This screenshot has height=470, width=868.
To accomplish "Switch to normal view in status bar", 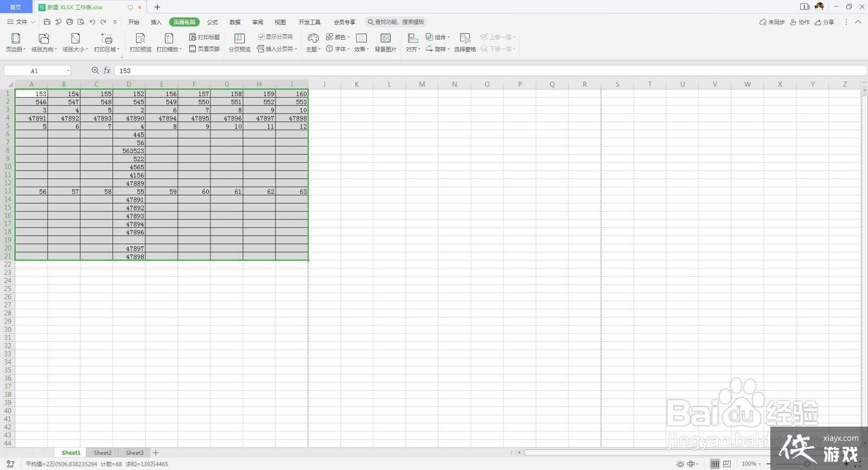I will tap(715, 464).
